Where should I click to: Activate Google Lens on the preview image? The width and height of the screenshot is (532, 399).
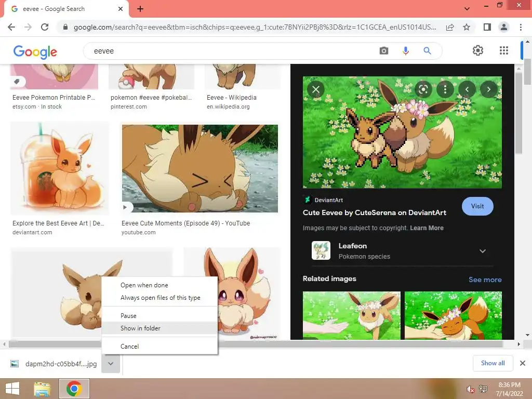423,89
